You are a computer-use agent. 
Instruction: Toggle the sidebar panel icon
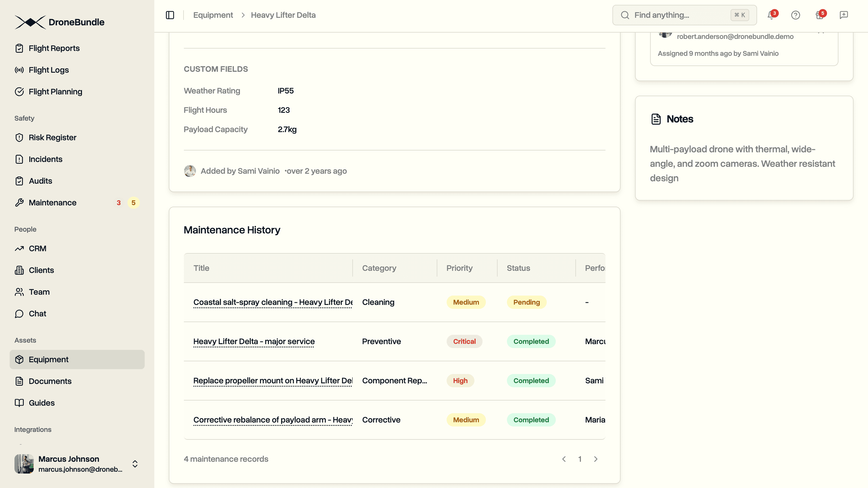click(170, 15)
